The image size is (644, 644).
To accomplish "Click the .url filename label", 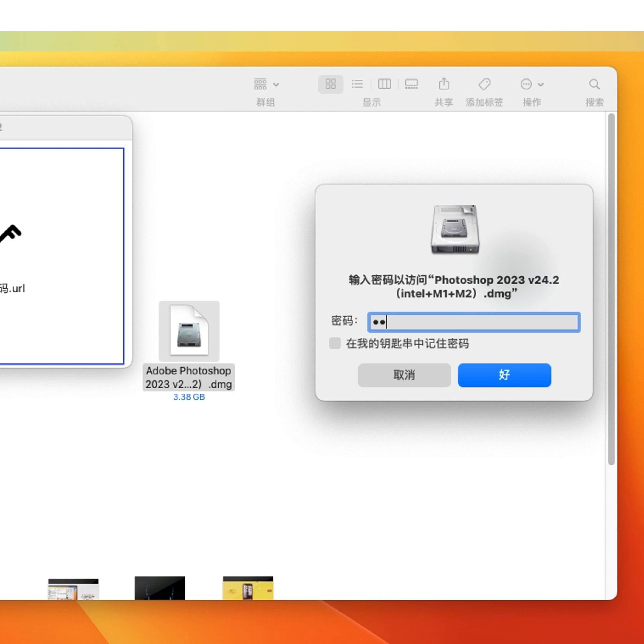I will point(12,288).
